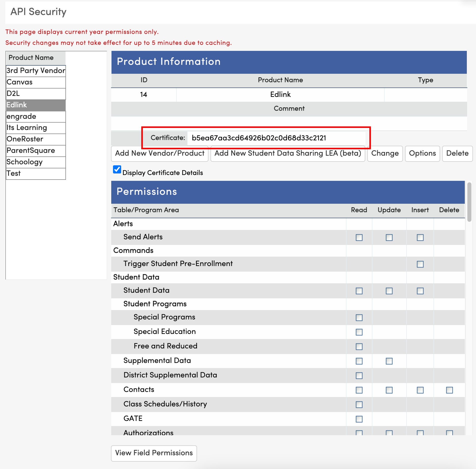Click the Comment header cell
Image resolution: width=476 pixels, height=469 pixels.
click(289, 109)
